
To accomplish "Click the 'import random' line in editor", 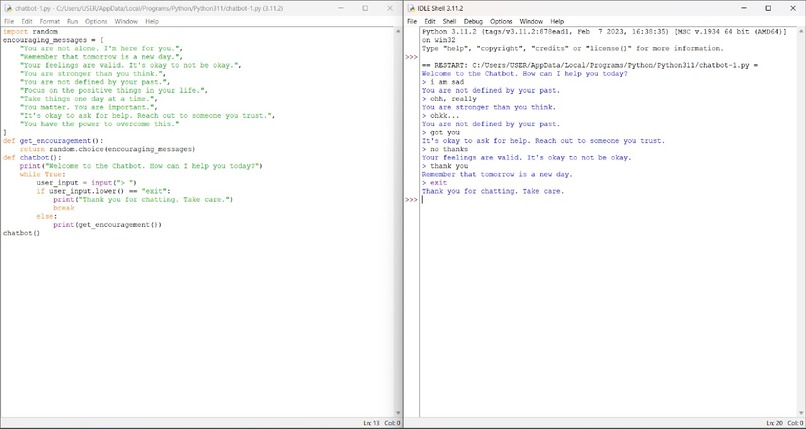I will click(30, 31).
